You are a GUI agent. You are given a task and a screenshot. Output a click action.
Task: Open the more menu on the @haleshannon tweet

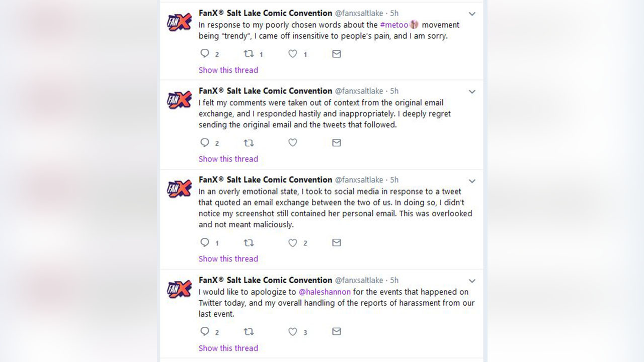pos(472,281)
